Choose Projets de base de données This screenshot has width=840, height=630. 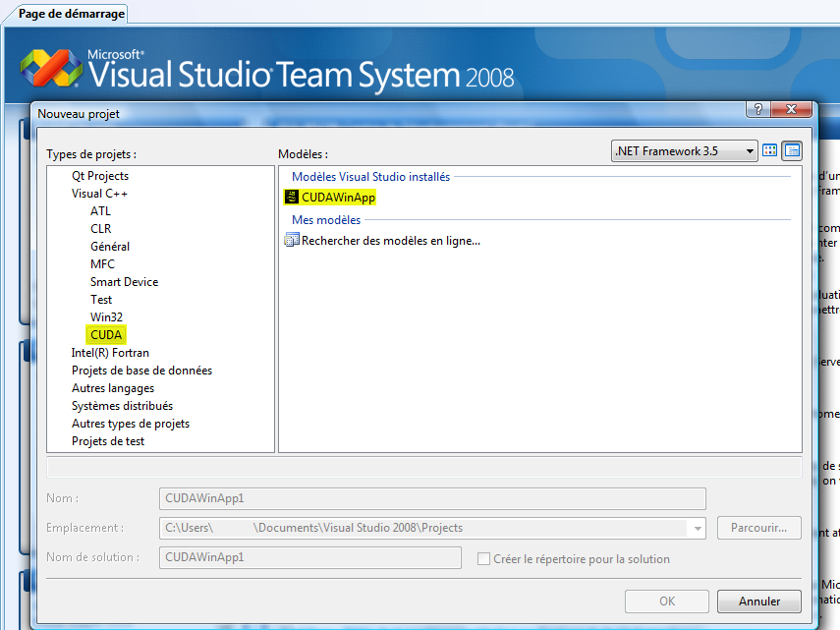[141, 371]
